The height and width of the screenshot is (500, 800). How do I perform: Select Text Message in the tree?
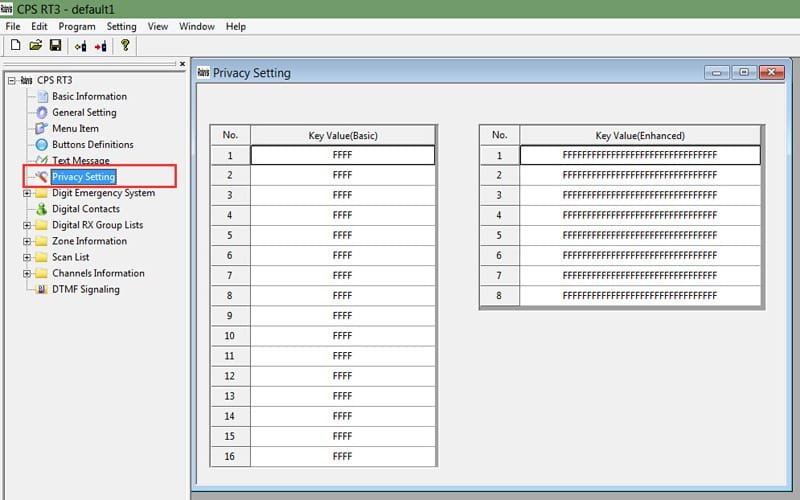click(x=81, y=160)
